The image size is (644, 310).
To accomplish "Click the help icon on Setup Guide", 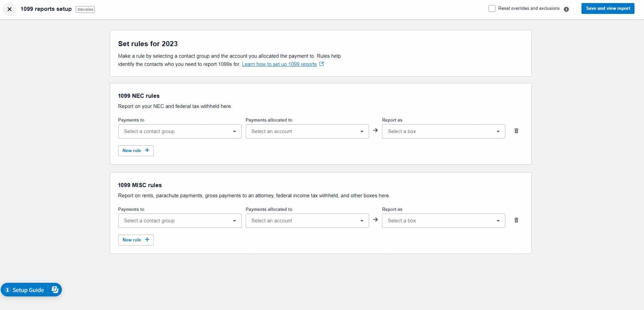I will point(55,290).
